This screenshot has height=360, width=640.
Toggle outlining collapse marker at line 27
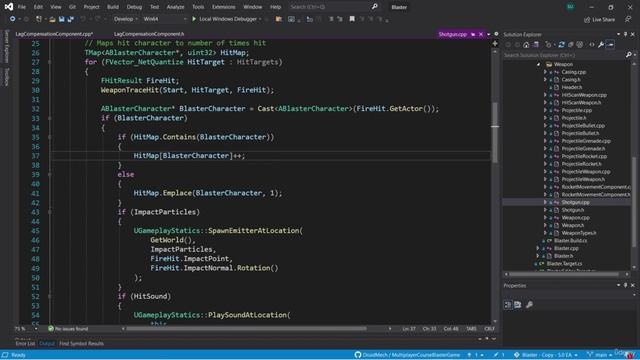[50, 62]
